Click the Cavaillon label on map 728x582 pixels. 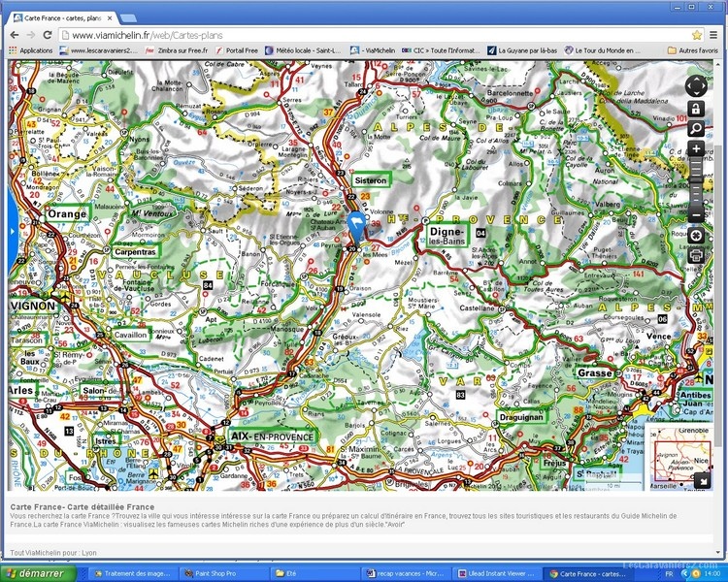coord(130,335)
